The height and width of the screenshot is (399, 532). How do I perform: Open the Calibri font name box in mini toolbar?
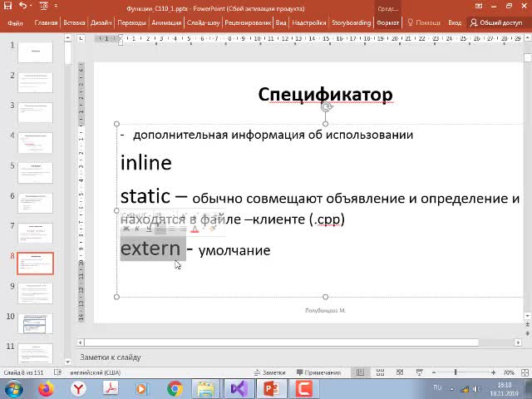tap(135, 215)
